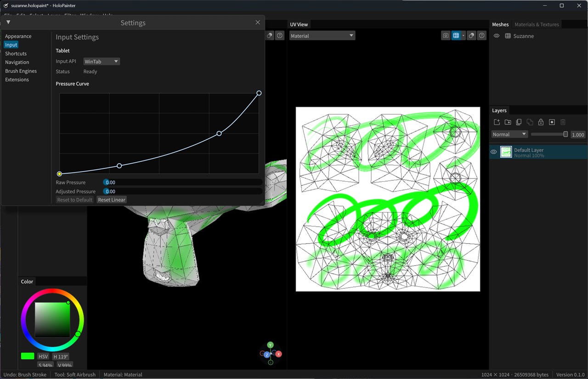Screen dimensions: 588x379
Task: Switch to the Materials & Textures tab
Action: point(537,24)
